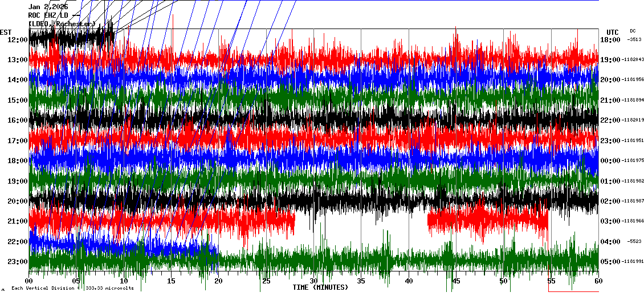Click the DC column header

coord(633,31)
